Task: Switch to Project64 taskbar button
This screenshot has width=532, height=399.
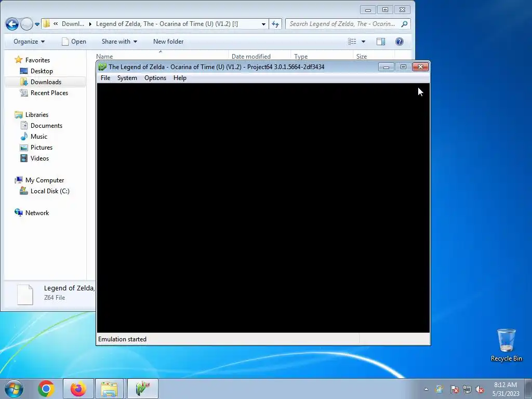Action: [143, 389]
